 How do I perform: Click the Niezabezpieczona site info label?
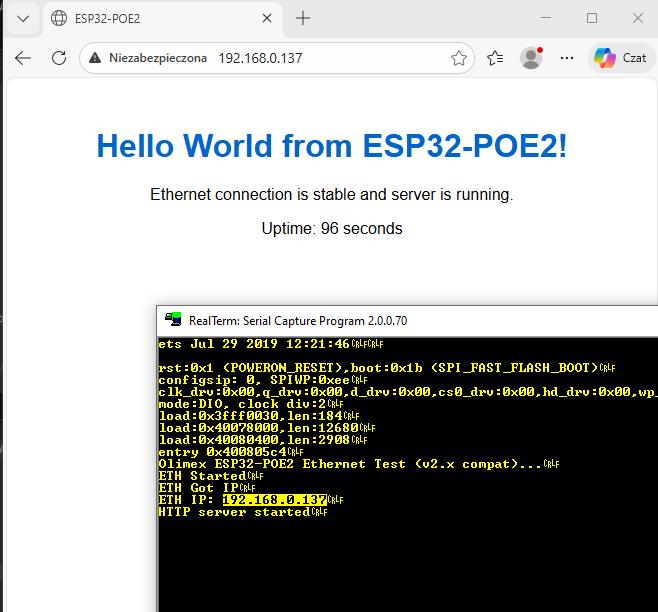pyautogui.click(x=158, y=58)
